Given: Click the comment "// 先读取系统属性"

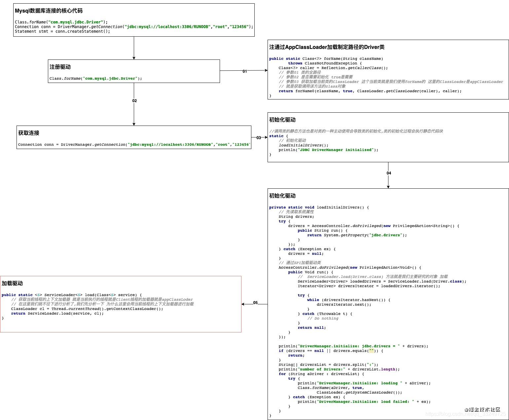Looking at the screenshot, I should pyautogui.click(x=296, y=212).
